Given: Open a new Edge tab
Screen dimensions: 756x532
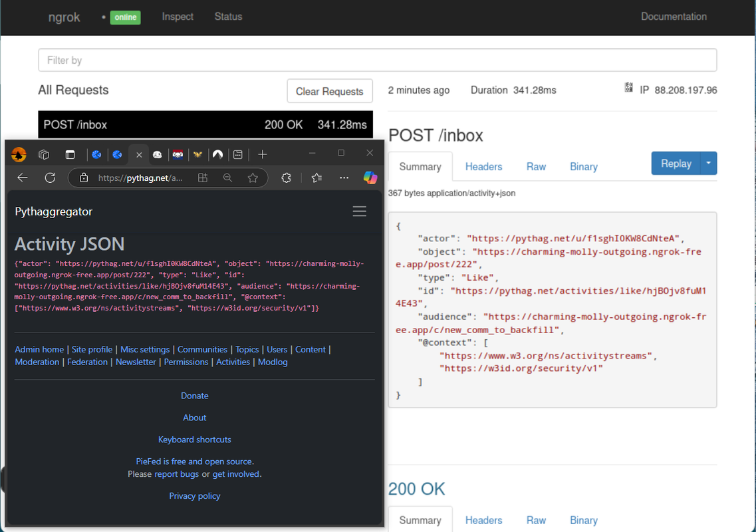Looking at the screenshot, I should coord(262,154).
